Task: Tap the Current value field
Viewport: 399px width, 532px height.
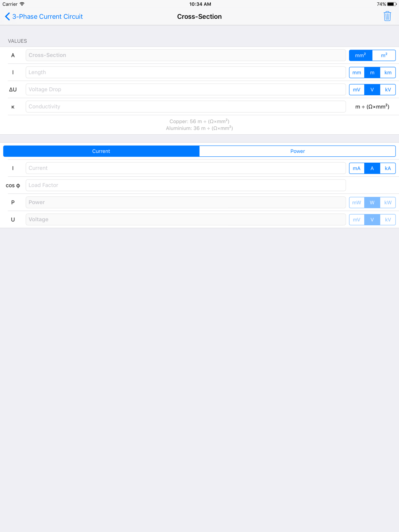Action: [x=186, y=168]
